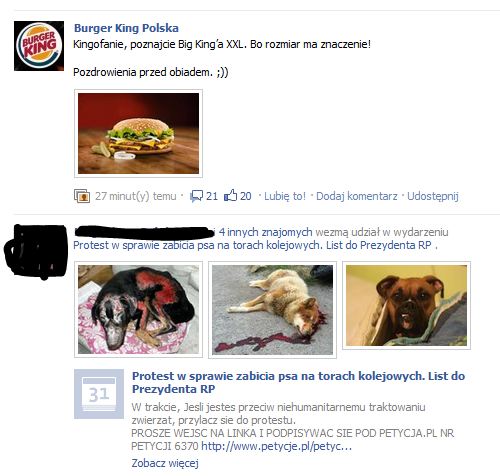Open the first dog photo on blanket

click(138, 310)
